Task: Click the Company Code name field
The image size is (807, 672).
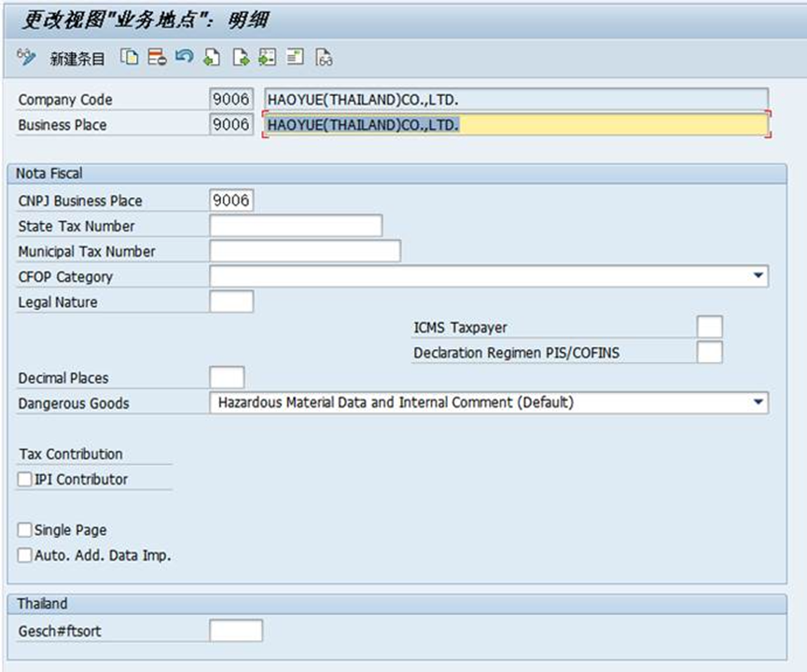Action: pyautogui.click(x=516, y=99)
